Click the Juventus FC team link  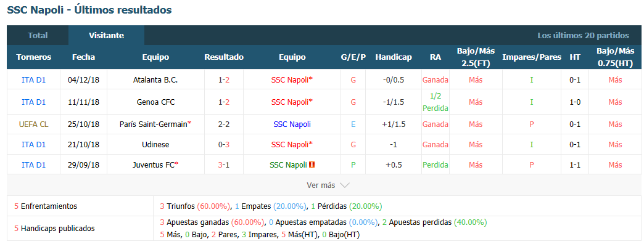pos(153,165)
